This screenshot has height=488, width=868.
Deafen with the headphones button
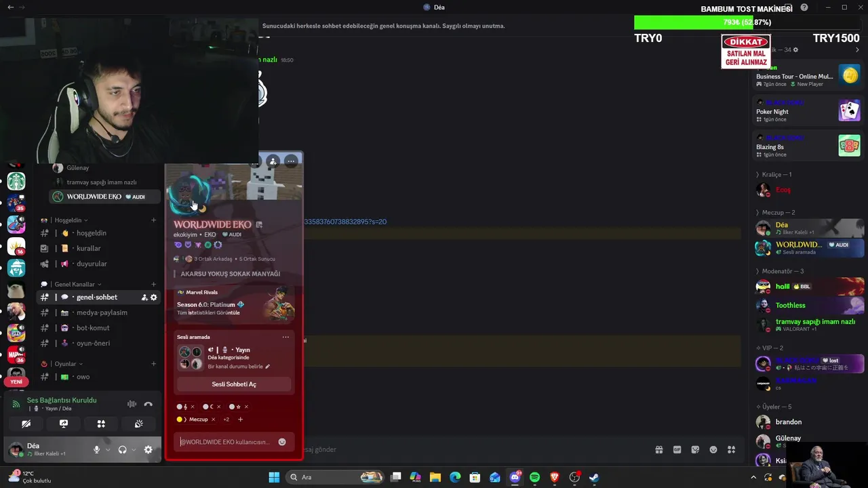[x=122, y=449]
